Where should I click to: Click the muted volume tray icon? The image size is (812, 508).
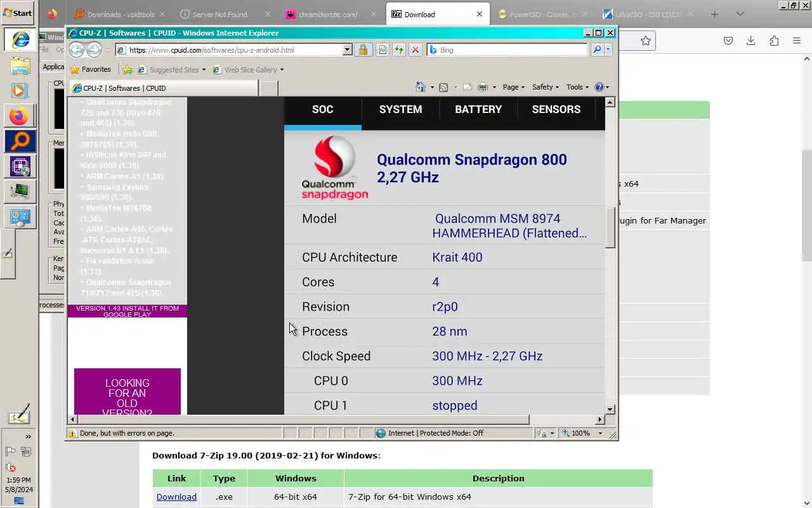pyautogui.click(x=11, y=467)
